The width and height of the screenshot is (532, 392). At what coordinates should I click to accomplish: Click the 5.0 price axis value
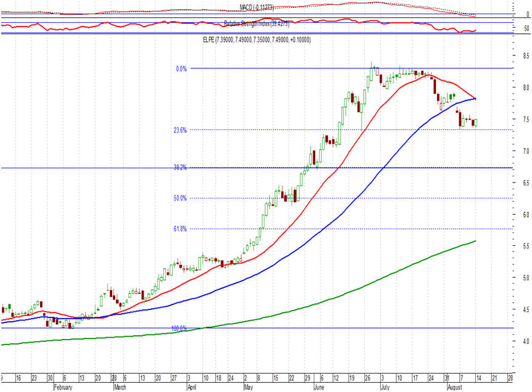point(526,278)
